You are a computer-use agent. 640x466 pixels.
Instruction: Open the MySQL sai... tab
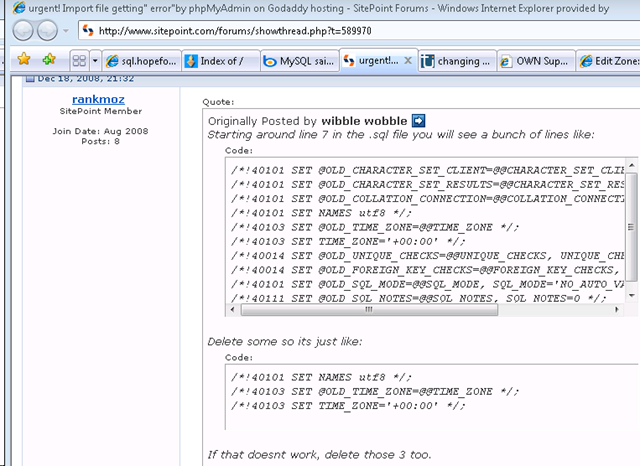point(300,61)
